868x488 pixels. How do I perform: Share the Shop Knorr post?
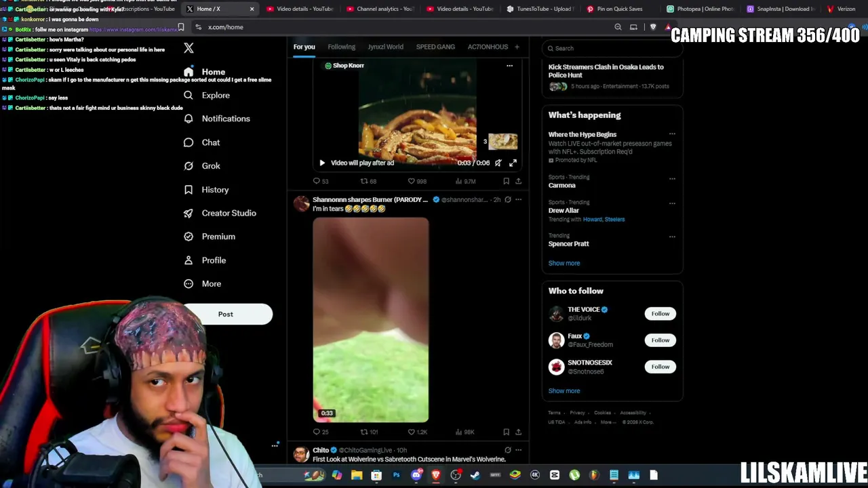[x=518, y=181]
